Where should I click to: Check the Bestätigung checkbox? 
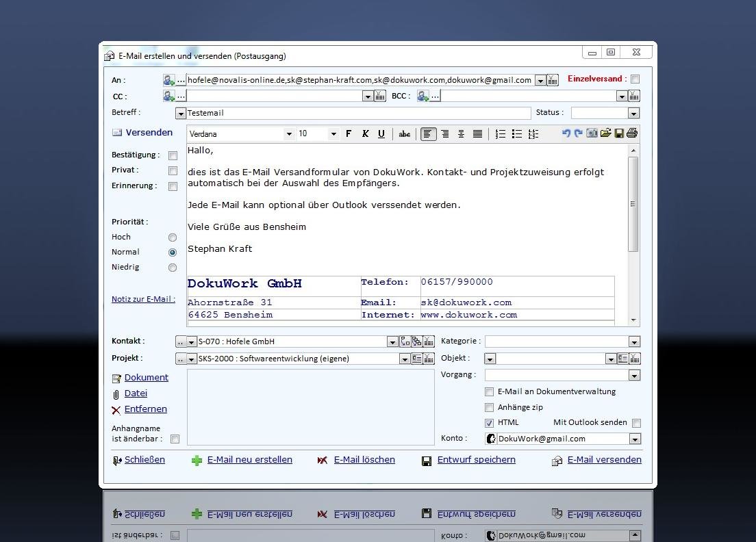[173, 155]
